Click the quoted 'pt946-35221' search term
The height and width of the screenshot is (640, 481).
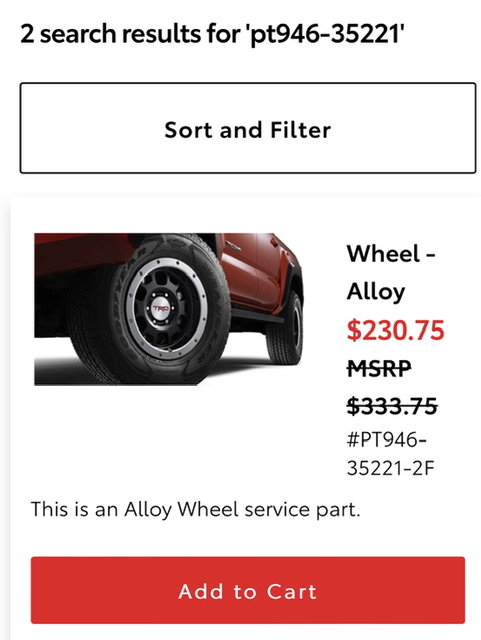tap(325, 34)
